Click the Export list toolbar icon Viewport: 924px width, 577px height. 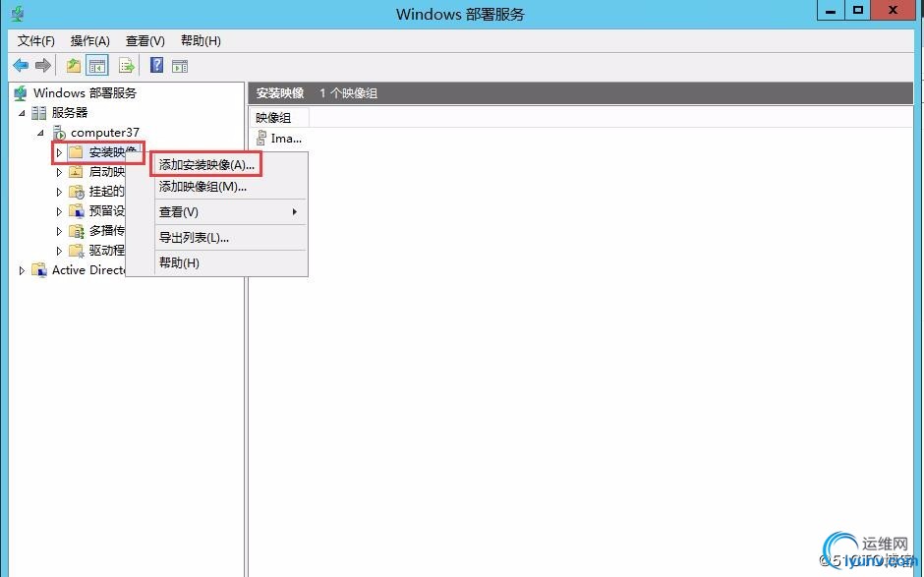tap(126, 66)
